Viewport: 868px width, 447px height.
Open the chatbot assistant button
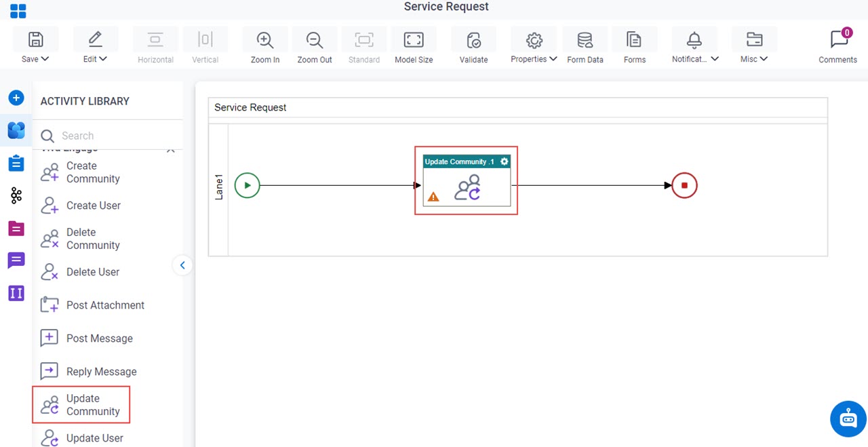[x=848, y=419]
